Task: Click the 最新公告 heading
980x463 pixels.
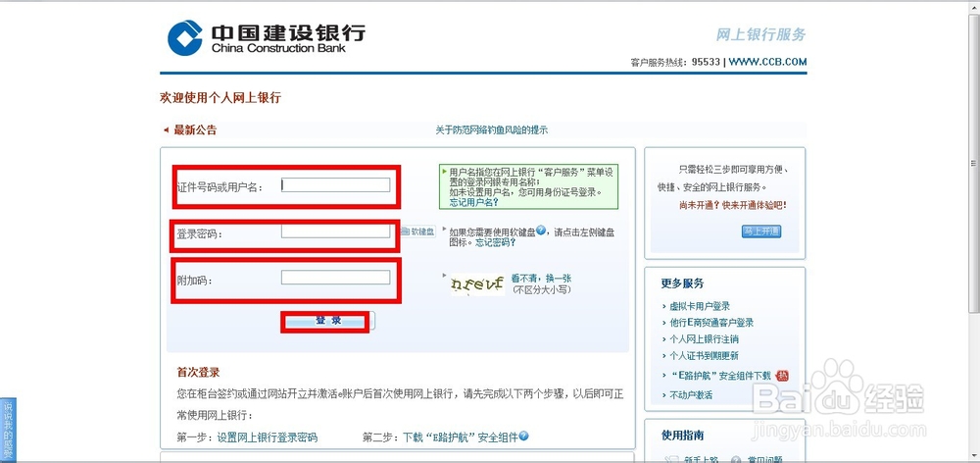Action: pyautogui.click(x=195, y=130)
